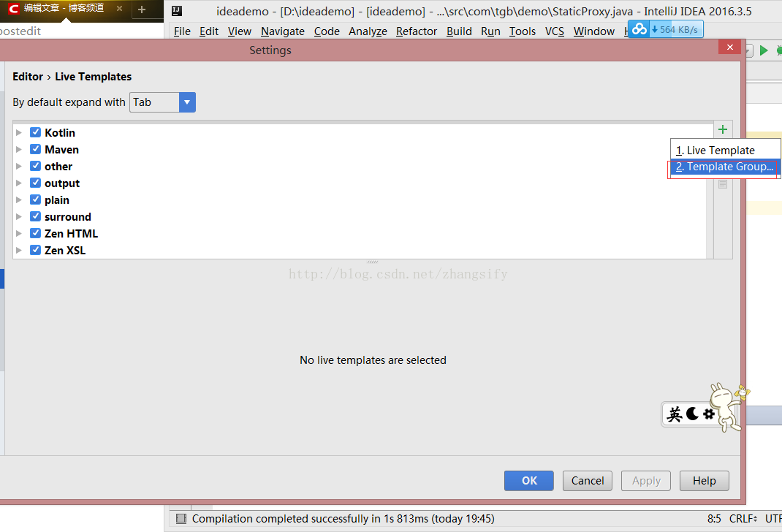Open the Edit menu
782x532 pixels.
click(209, 31)
